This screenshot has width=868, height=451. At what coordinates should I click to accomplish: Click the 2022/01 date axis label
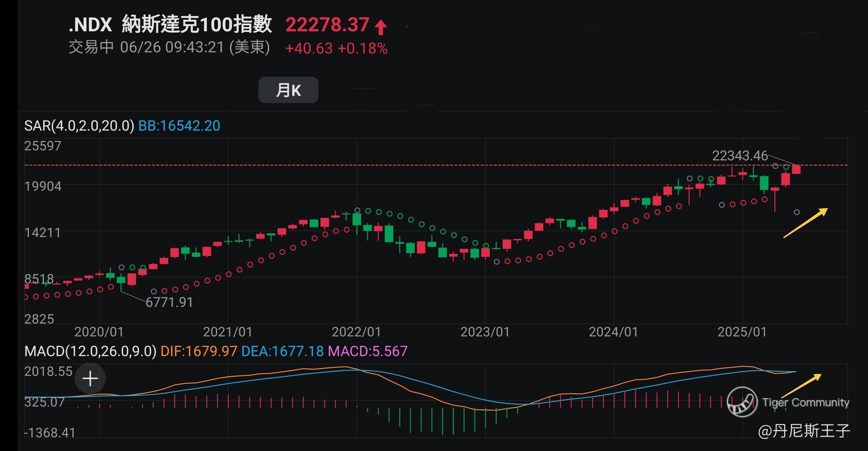(356, 332)
